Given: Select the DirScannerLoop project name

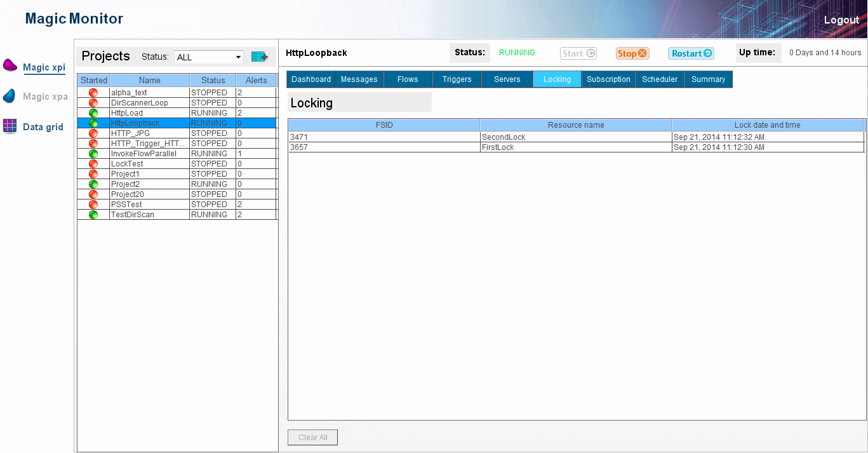Looking at the screenshot, I should click(x=139, y=103).
